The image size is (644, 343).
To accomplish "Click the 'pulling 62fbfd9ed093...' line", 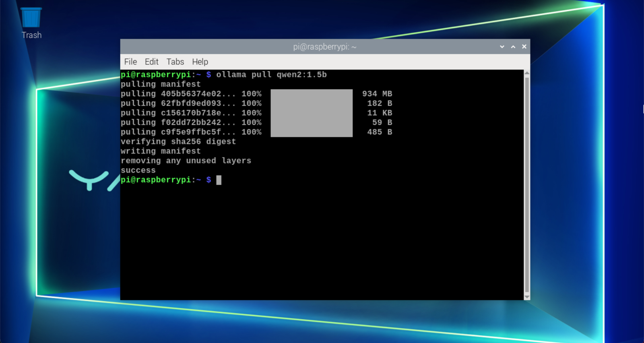I will (x=191, y=103).
